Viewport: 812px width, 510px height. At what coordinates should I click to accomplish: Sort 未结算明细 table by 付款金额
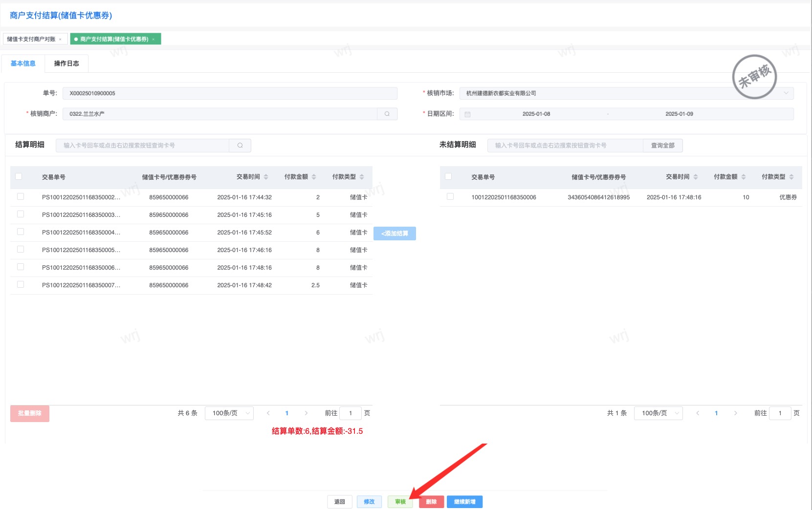click(x=744, y=177)
